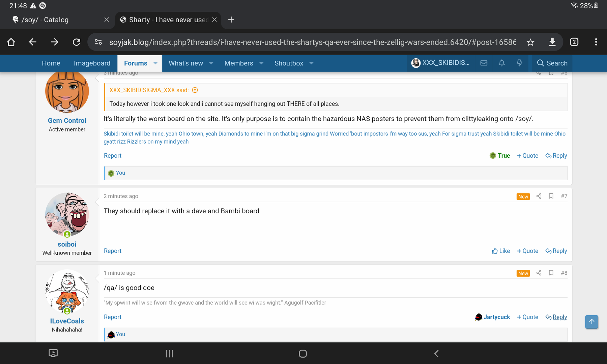Open soiboi's profile name link
Viewport: 607px width, 364px height.
point(67,244)
